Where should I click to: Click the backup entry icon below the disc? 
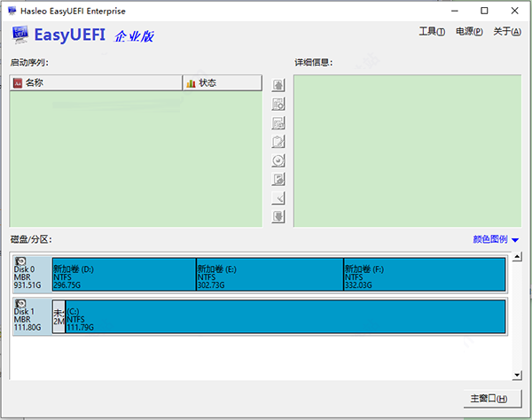pyautogui.click(x=278, y=179)
